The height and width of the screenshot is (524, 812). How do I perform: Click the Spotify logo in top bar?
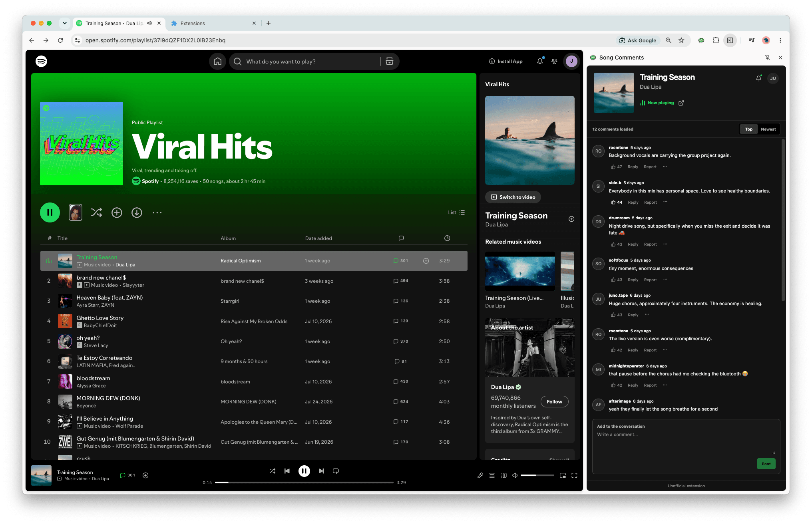click(x=41, y=61)
